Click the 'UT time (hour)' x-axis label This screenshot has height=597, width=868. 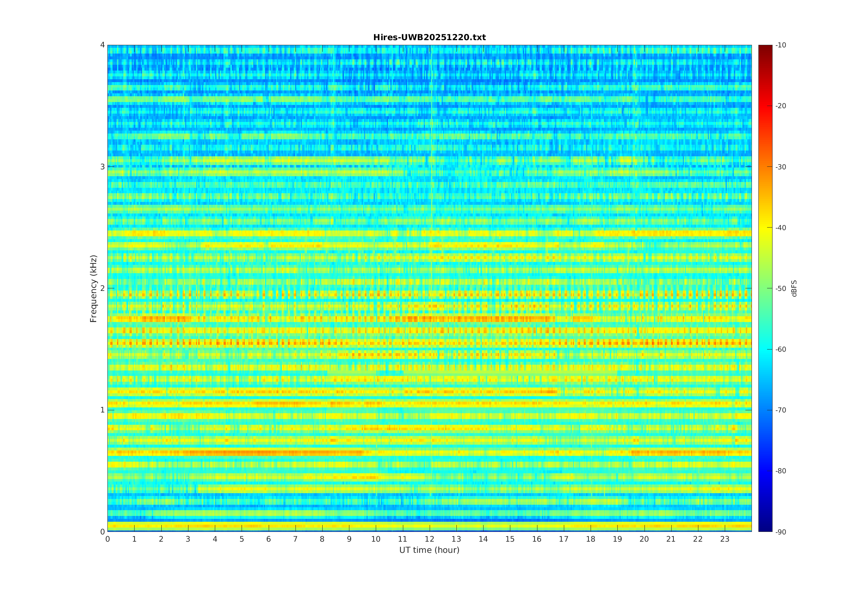click(x=429, y=550)
